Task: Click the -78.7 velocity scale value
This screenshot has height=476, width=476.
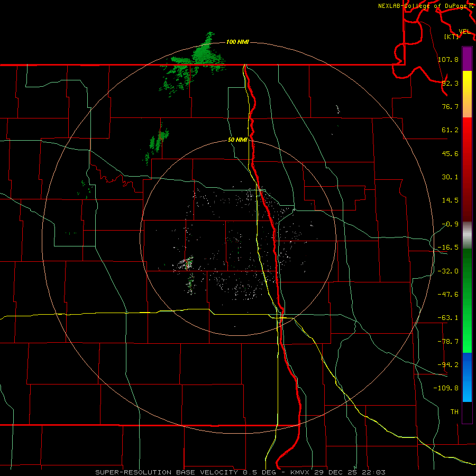Action: coord(448,342)
